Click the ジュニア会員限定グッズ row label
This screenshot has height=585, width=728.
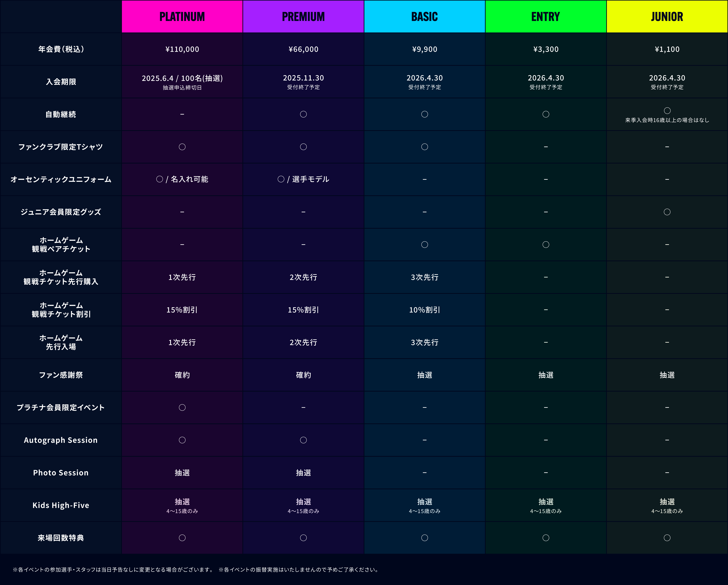pyautogui.click(x=61, y=212)
